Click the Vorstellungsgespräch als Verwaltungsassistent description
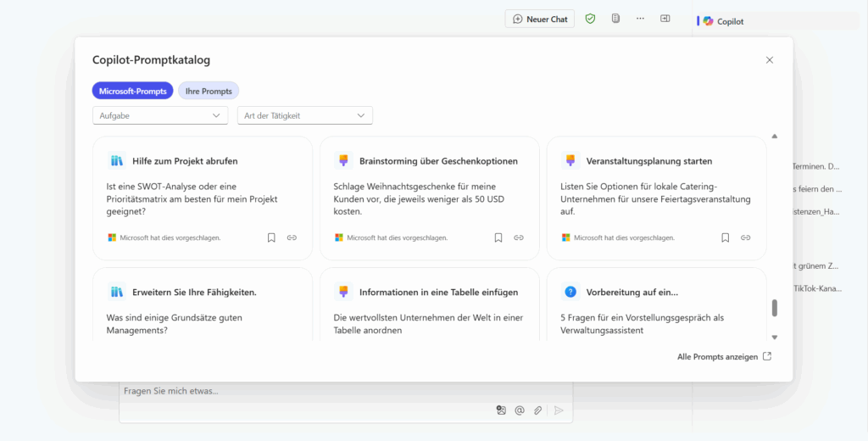Screen dimensions: 868x441 tap(643, 324)
